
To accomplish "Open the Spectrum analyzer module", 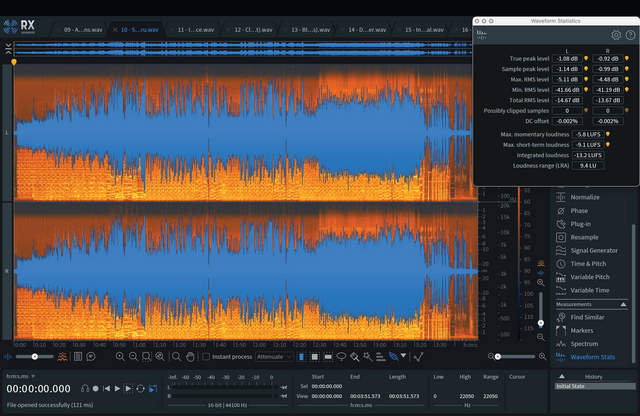I will click(584, 343).
